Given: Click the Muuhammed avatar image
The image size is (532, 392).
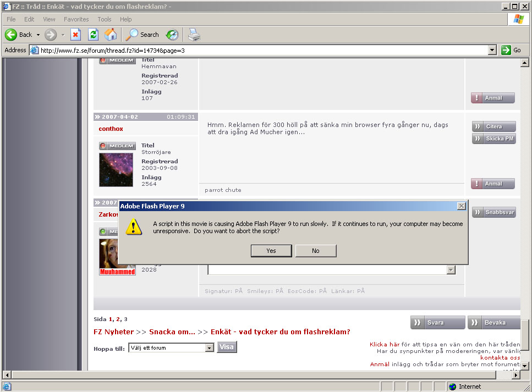Looking at the screenshot, I should 117,257.
